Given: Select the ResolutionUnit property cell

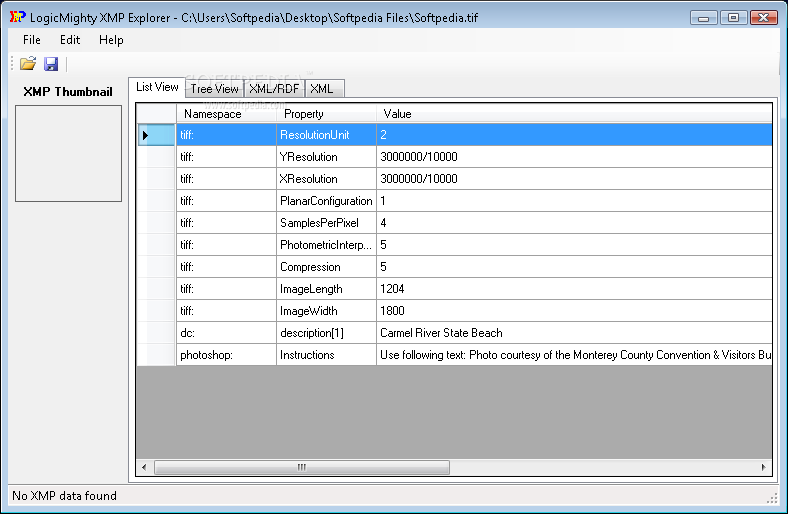Looking at the screenshot, I should [326, 135].
